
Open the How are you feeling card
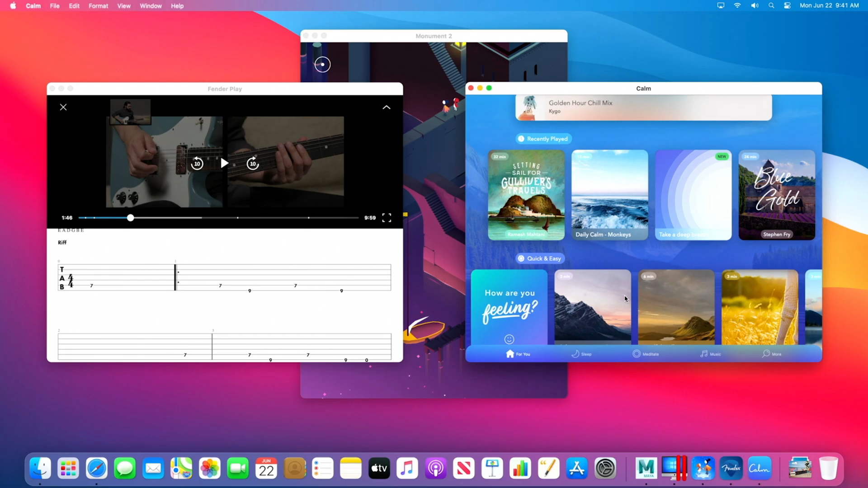509,307
